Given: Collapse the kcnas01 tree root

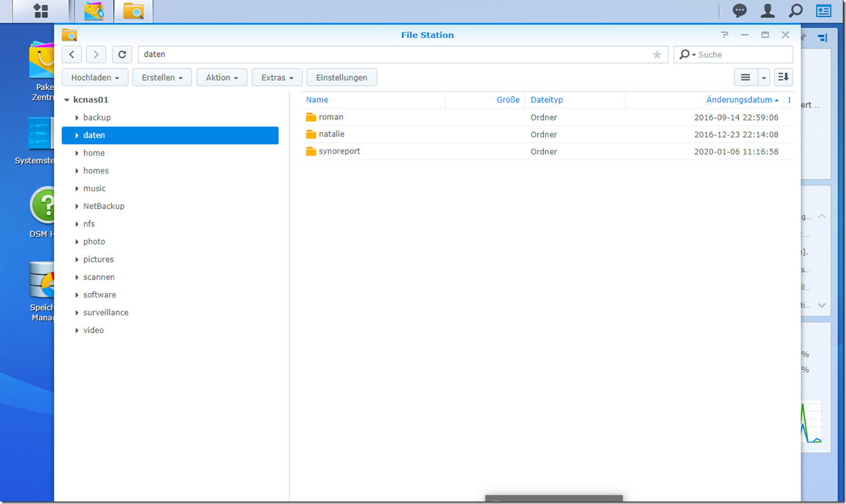Looking at the screenshot, I should [x=66, y=100].
